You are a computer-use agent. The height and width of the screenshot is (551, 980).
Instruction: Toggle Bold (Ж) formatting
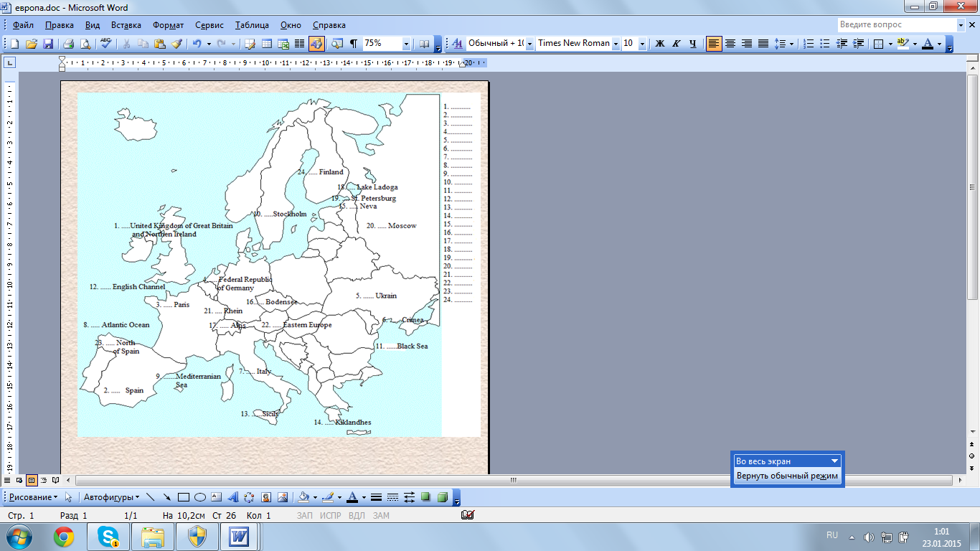tap(660, 44)
